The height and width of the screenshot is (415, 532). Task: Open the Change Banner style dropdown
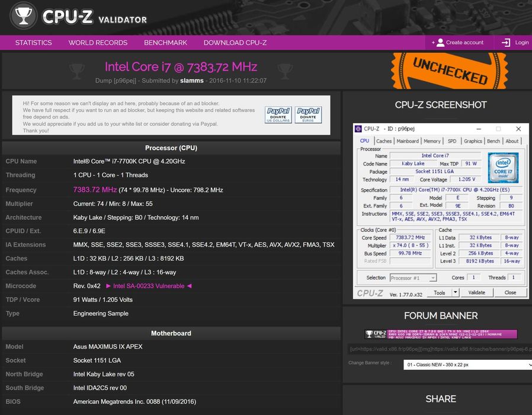(x=467, y=365)
